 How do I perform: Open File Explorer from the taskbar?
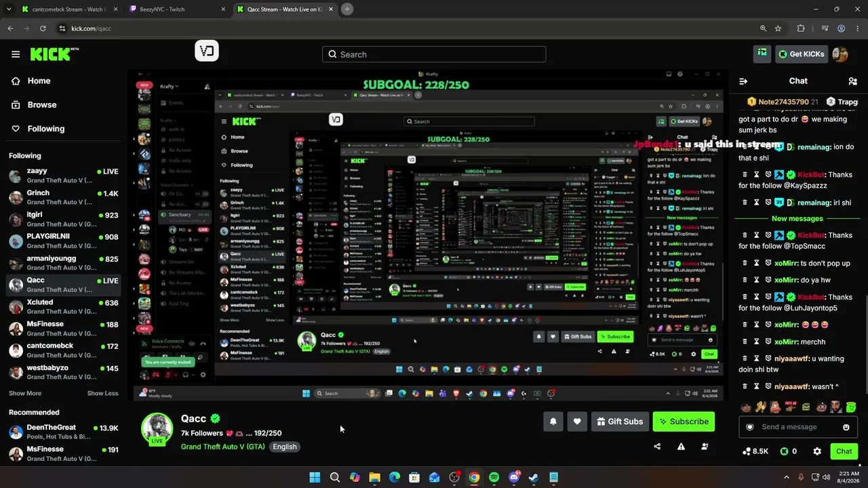374,477
